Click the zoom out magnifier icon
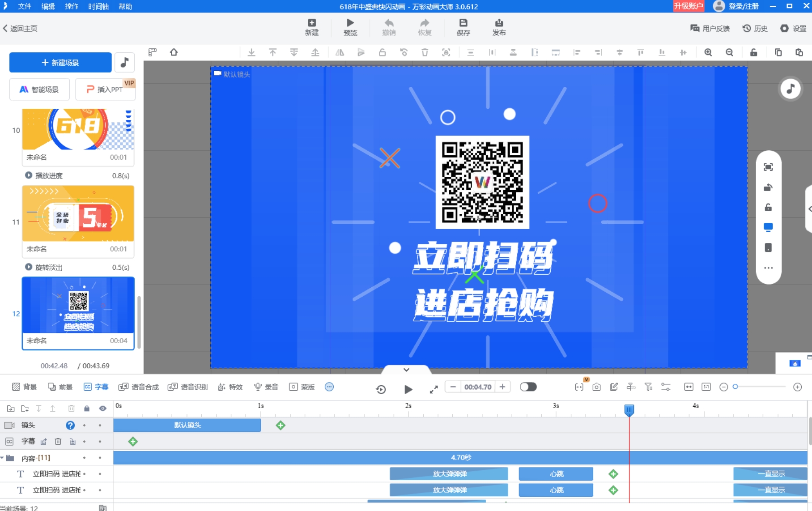The width and height of the screenshot is (812, 511). point(729,52)
